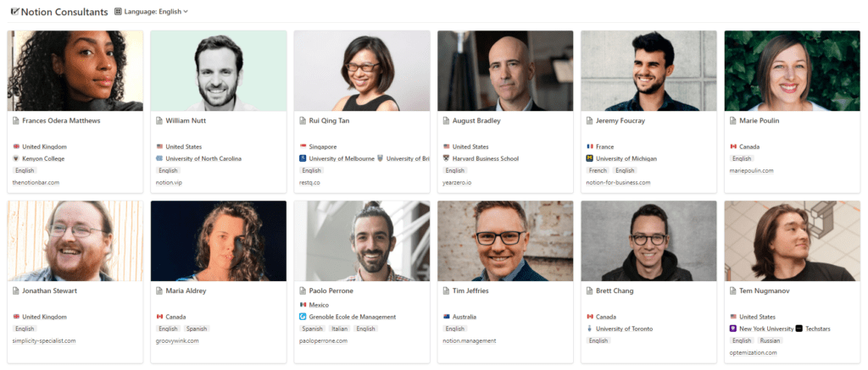Image resolution: width=868 pixels, height=370 pixels.
Task: Click the New York University logo icon
Action: point(732,328)
